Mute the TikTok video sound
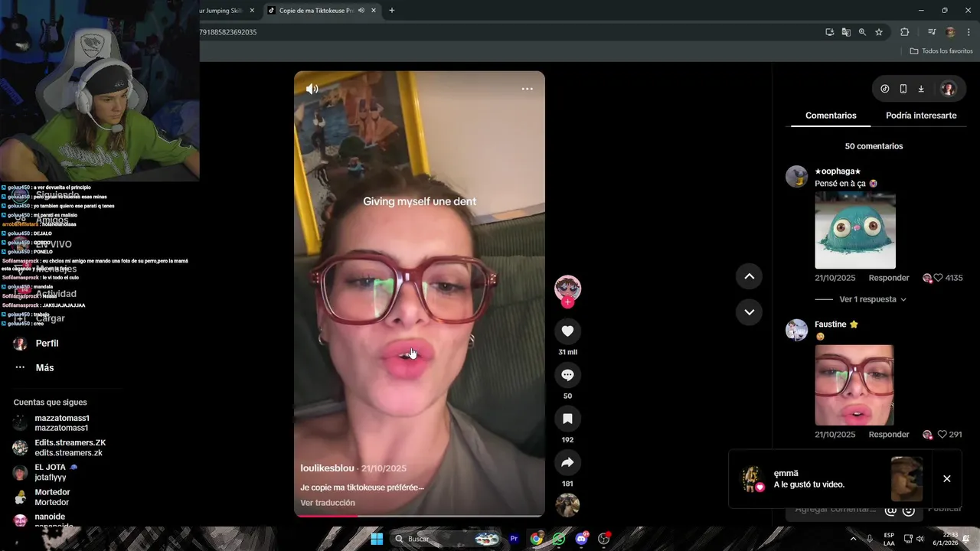 coord(312,89)
